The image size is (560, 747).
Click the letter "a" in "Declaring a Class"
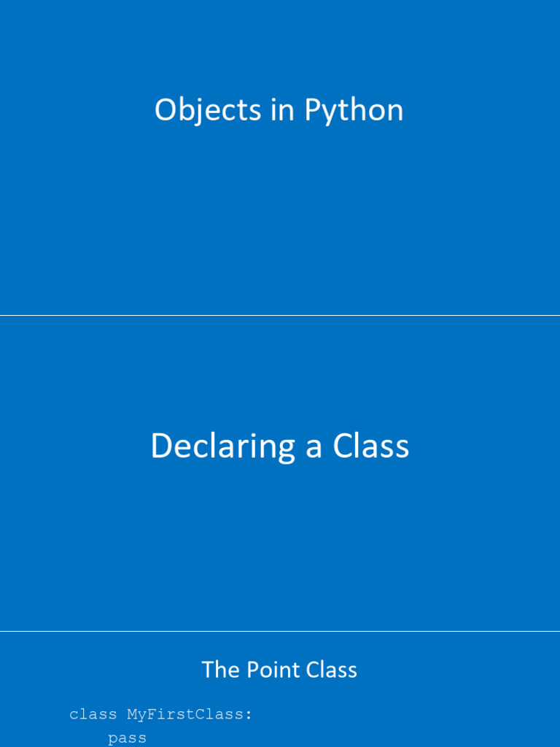click(314, 449)
